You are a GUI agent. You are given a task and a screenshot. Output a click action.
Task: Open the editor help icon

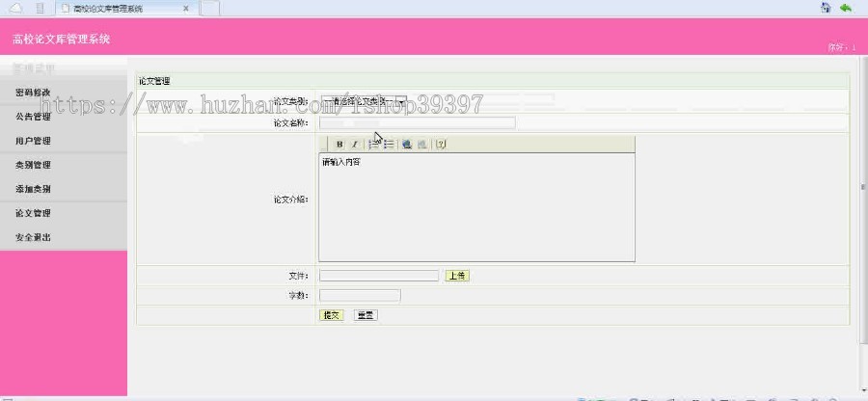[x=441, y=145]
